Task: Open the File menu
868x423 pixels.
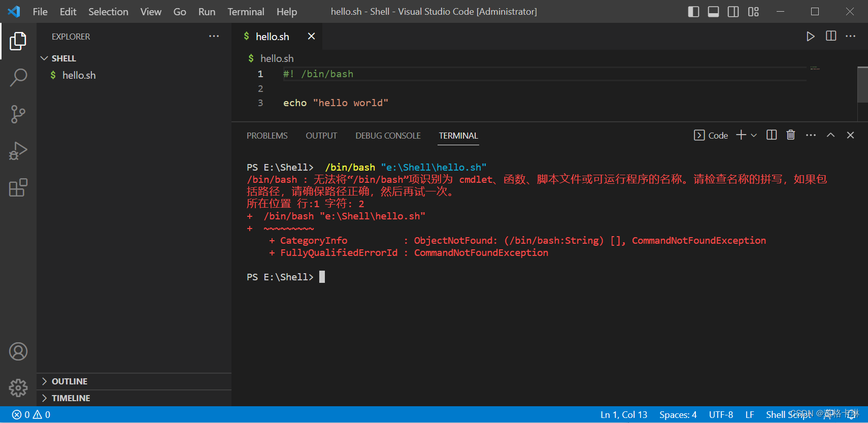Action: (x=40, y=12)
